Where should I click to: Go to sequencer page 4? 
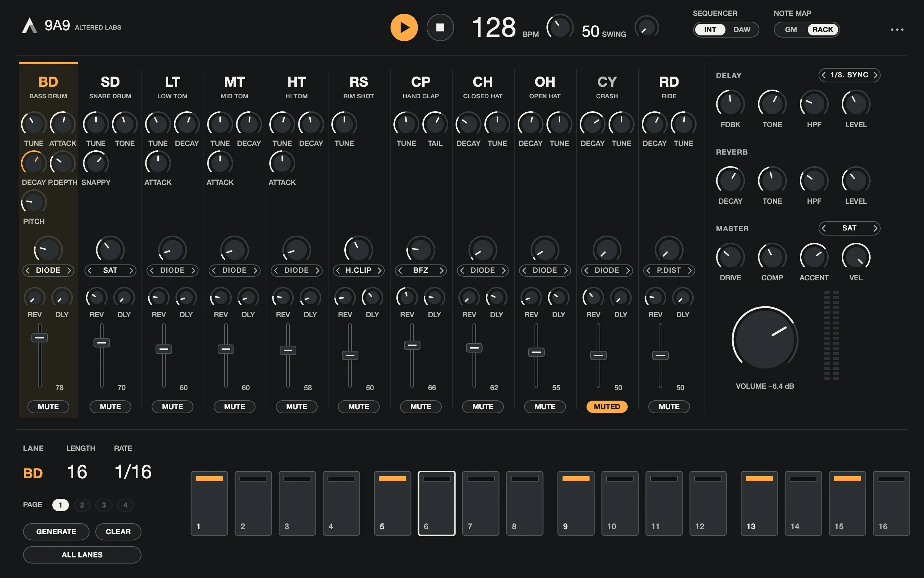[x=125, y=505]
